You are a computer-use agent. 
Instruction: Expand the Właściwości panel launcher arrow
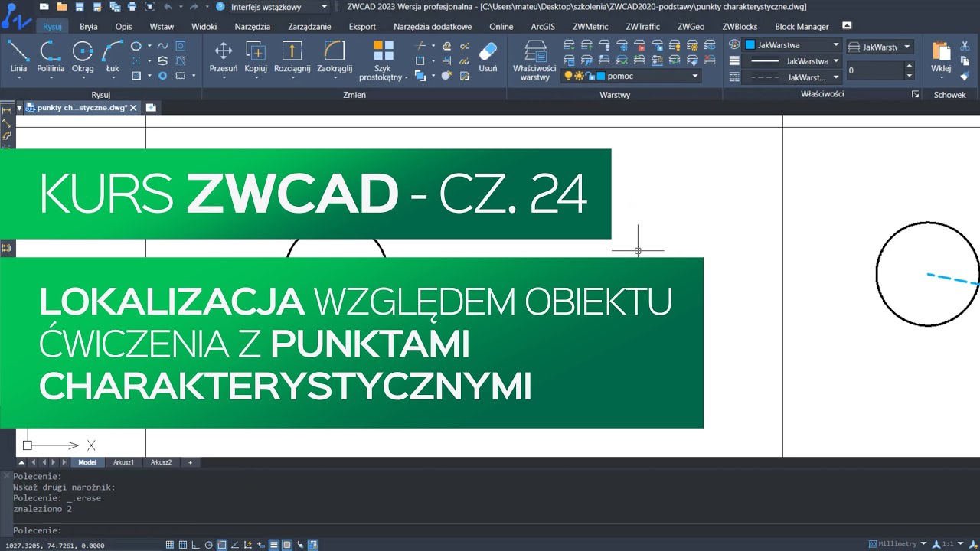pyautogui.click(x=915, y=95)
